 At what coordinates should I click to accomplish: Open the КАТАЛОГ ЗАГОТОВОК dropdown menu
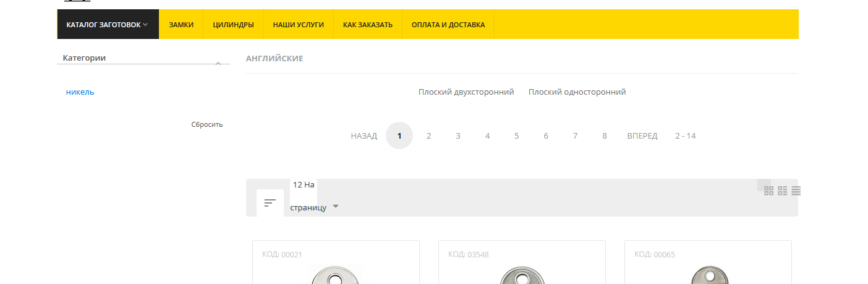pos(108,25)
